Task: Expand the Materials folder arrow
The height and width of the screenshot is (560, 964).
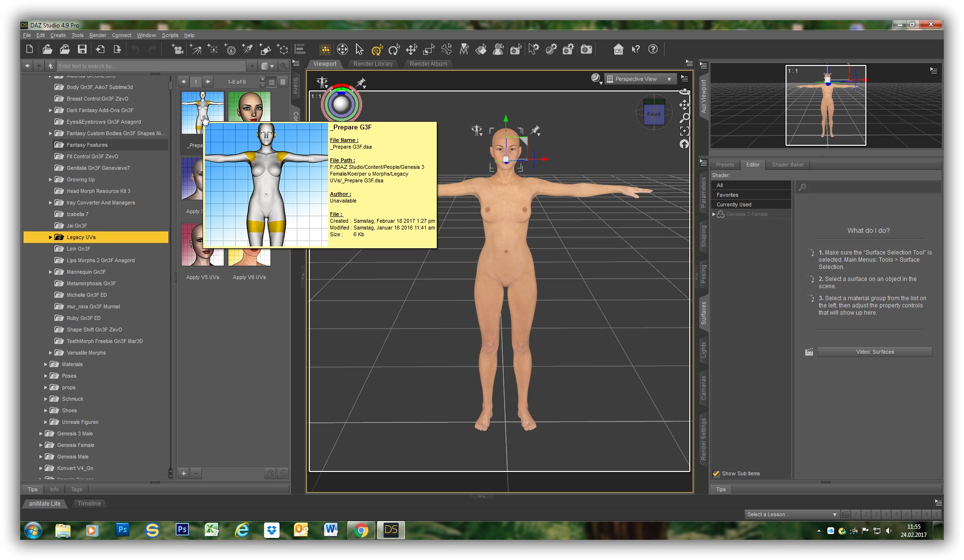Action: (45, 364)
